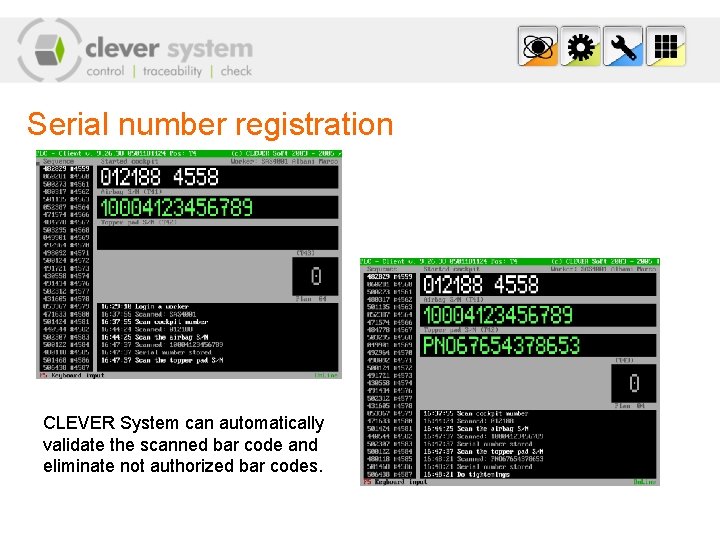Focus the empty topper pad S/N field
This screenshot has height=540, width=720.
pos(218,238)
